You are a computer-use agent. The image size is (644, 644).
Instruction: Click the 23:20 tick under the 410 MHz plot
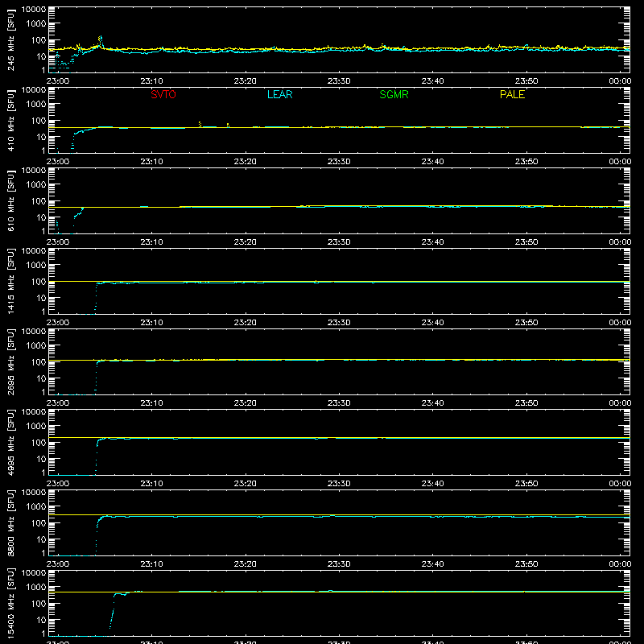(246, 162)
